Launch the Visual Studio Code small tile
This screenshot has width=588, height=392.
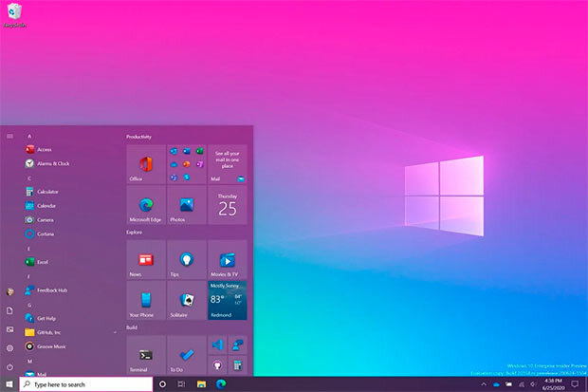pyautogui.click(x=217, y=345)
